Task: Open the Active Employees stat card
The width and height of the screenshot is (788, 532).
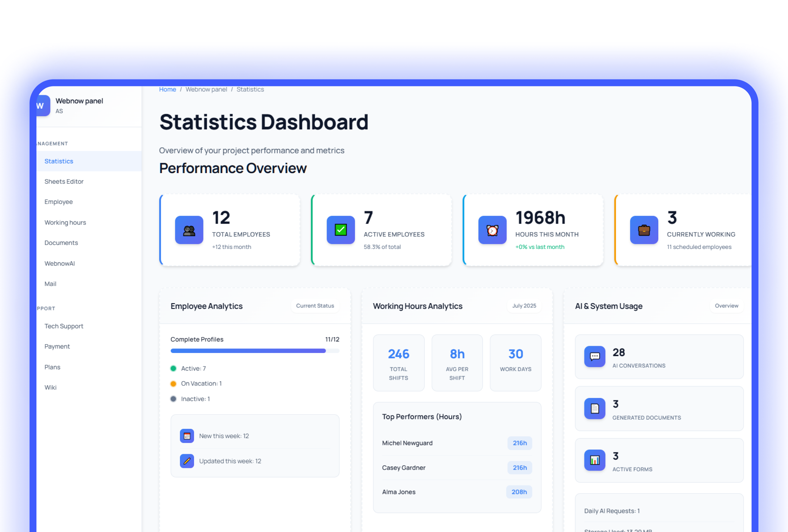Action: click(x=382, y=230)
